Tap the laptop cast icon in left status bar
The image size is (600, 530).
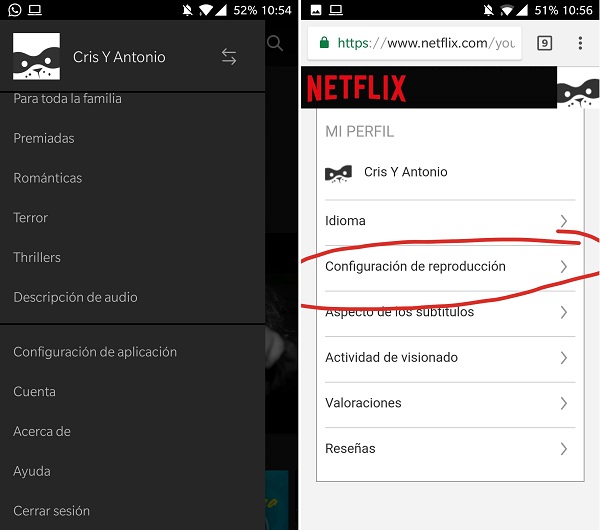(x=35, y=10)
